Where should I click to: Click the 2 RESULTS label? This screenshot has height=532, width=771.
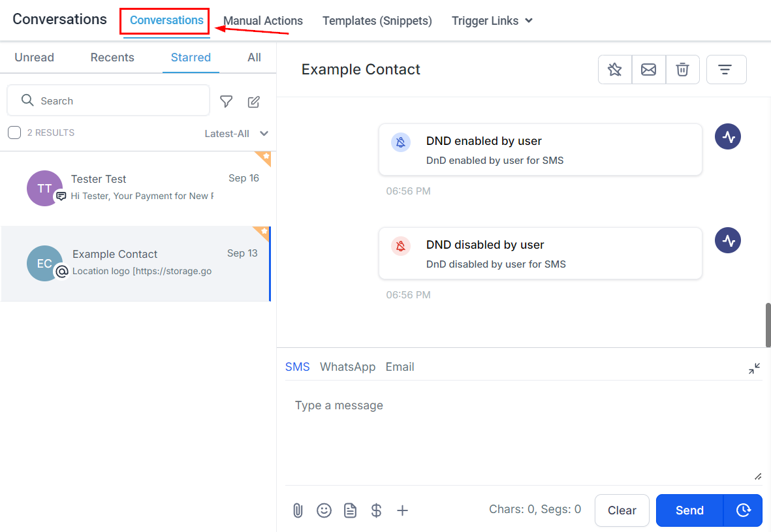point(51,133)
